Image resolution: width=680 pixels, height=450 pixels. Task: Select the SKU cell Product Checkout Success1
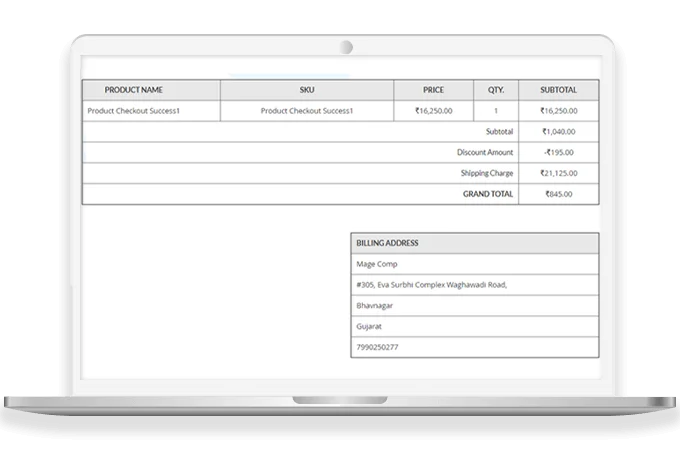tap(307, 111)
